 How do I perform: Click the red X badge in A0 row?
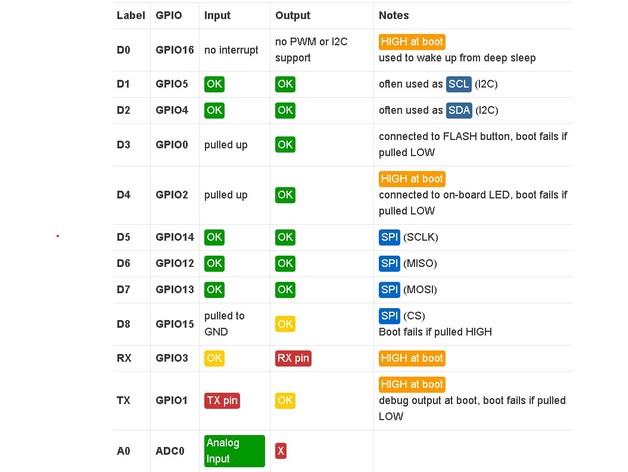(x=281, y=451)
